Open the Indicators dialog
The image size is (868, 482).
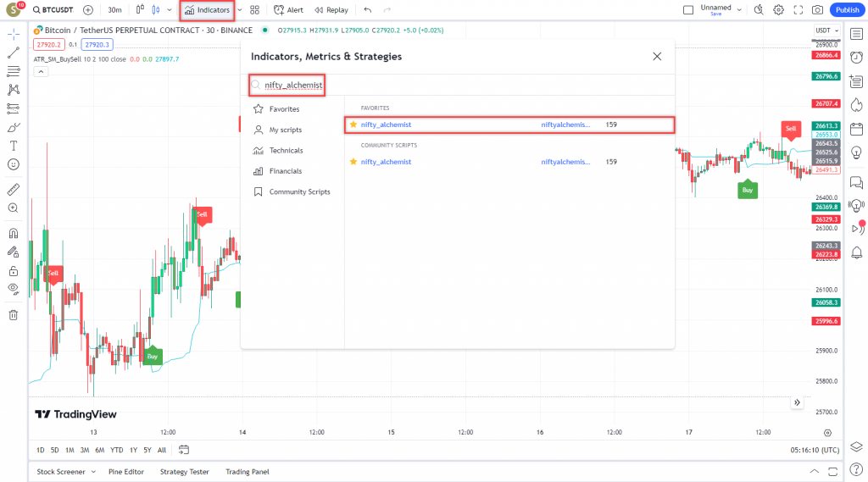(207, 10)
